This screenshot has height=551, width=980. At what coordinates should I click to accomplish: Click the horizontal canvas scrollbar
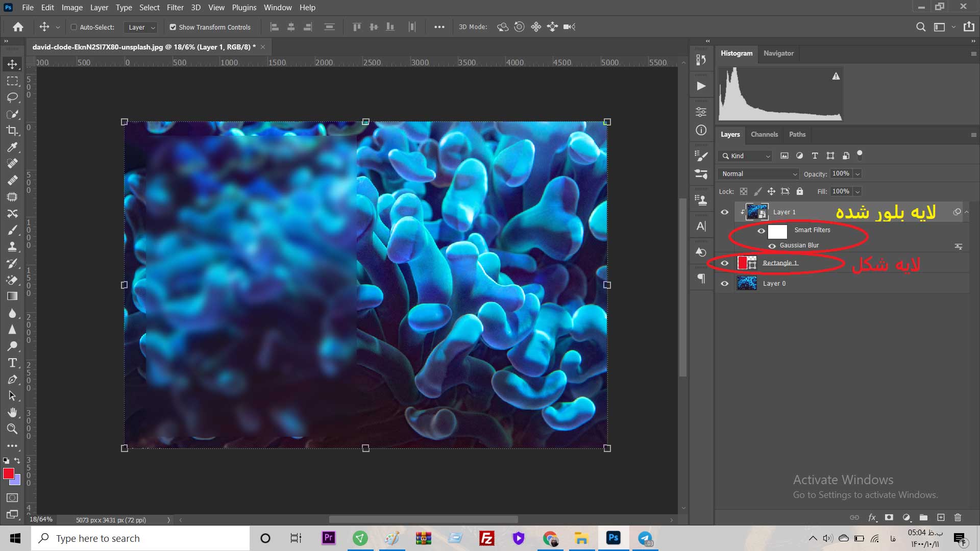(424, 519)
